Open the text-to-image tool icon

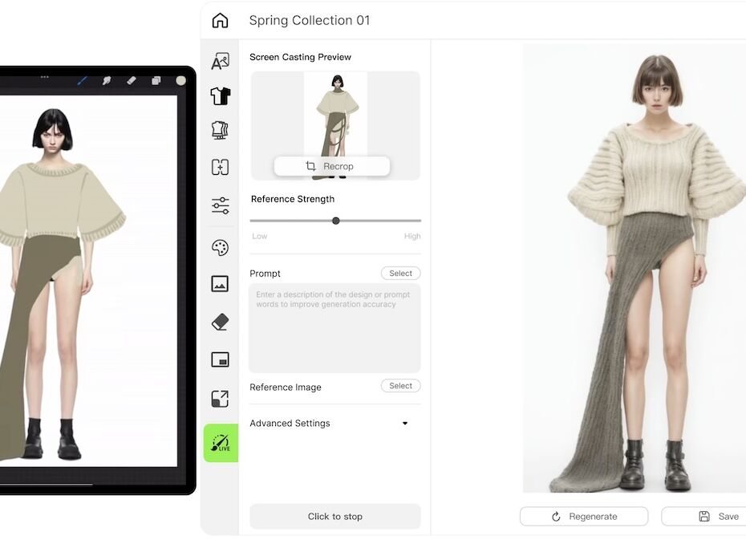point(220,62)
